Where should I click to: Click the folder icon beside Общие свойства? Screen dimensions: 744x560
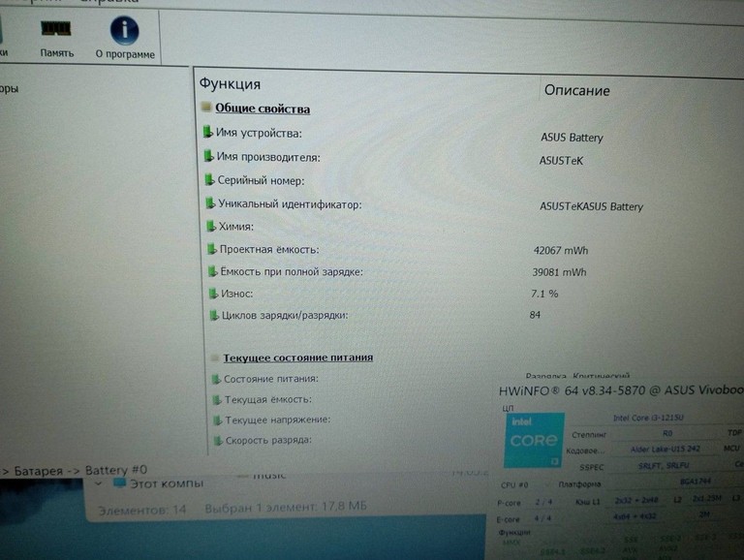(x=206, y=107)
